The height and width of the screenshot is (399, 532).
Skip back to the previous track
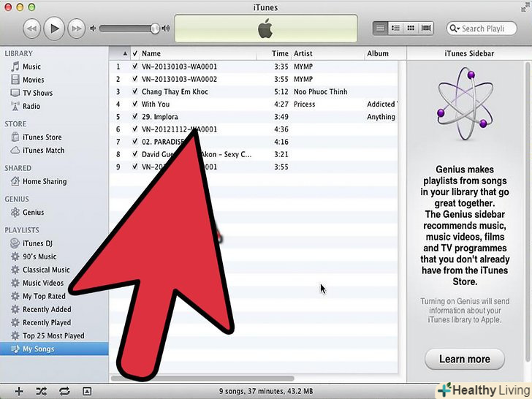tap(31, 28)
